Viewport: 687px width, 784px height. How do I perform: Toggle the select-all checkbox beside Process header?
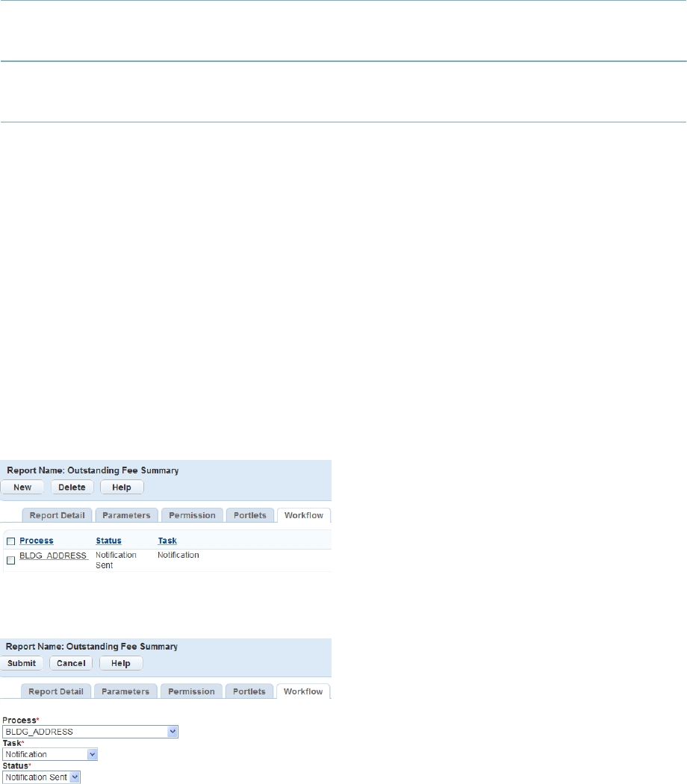pos(10,541)
